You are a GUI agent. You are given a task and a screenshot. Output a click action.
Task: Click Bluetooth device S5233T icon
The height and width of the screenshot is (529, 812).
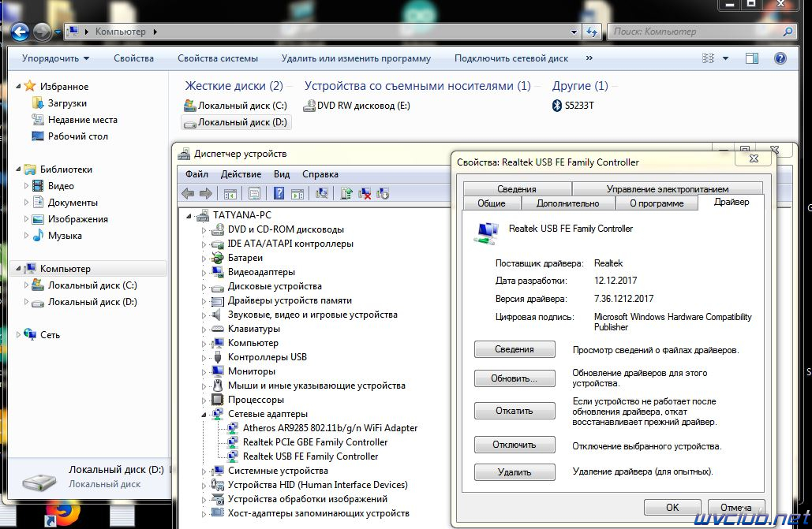tap(556, 106)
